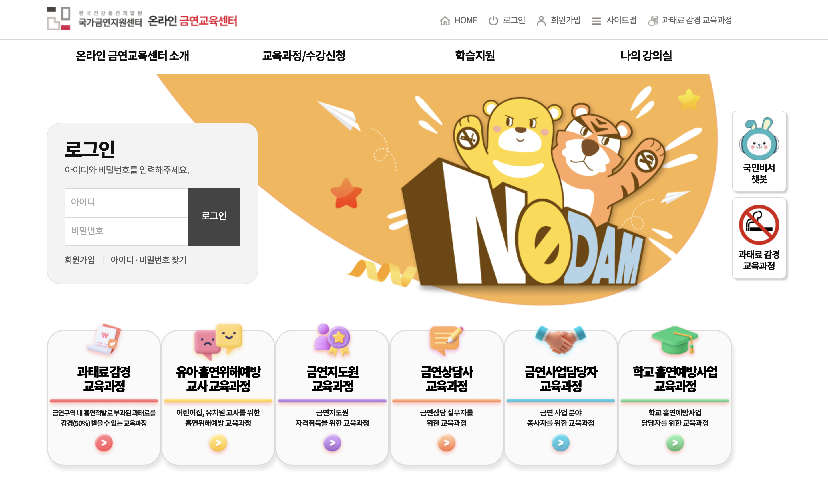Click the 아이디 · 비밀번호 찾기 link
This screenshot has height=504, width=828.
[x=148, y=260]
